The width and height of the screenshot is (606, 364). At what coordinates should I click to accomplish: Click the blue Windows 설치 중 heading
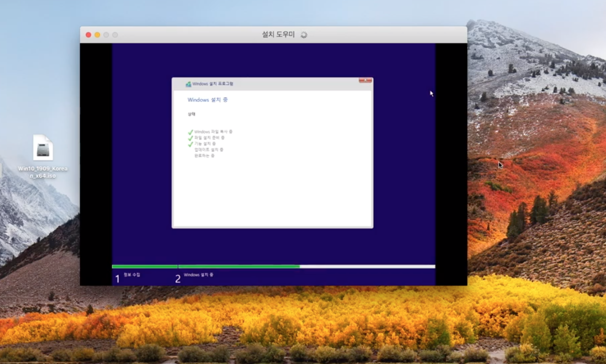click(x=208, y=100)
